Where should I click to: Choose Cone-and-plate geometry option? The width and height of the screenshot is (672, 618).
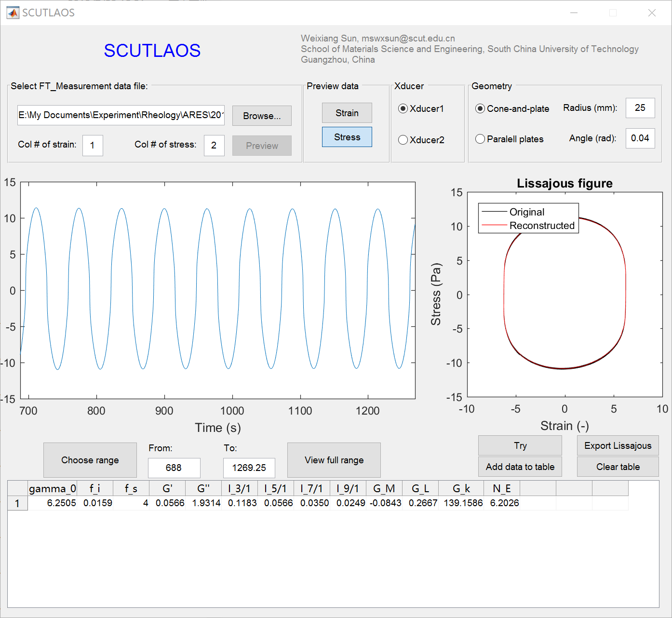tap(480, 109)
